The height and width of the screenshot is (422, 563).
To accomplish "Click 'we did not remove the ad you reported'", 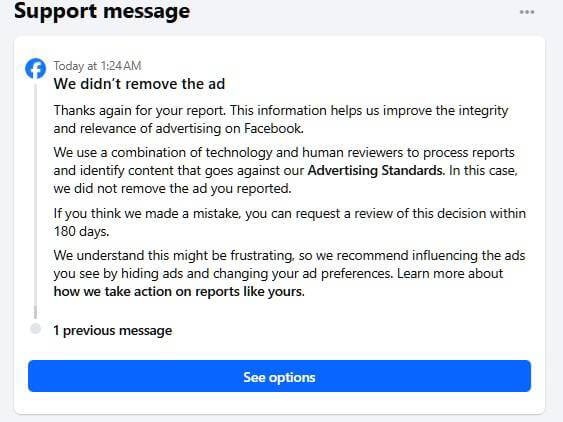I will point(172,189).
